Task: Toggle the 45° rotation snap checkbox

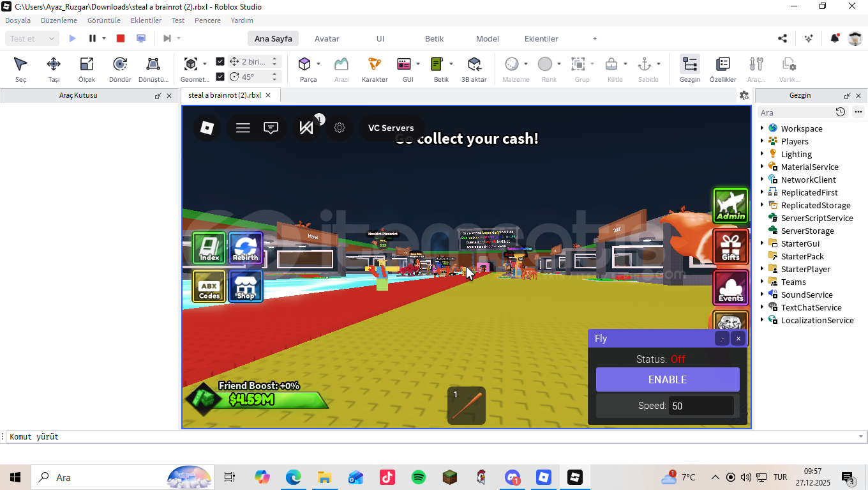Action: (x=220, y=77)
